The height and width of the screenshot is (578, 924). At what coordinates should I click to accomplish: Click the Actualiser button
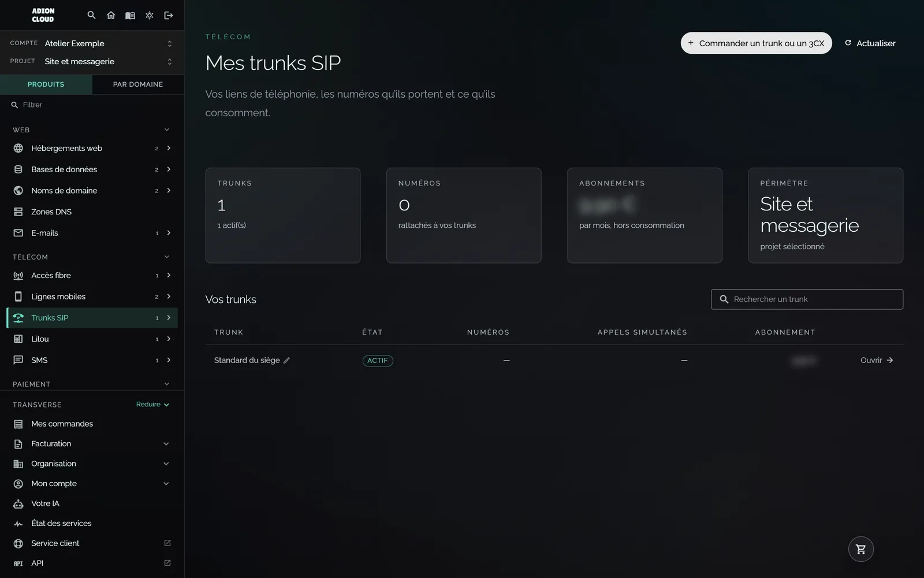click(870, 43)
